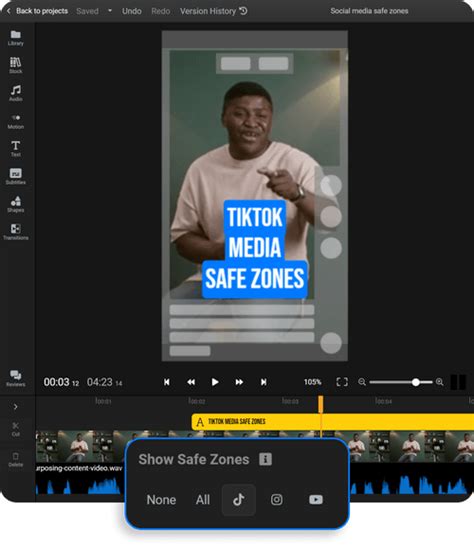Open the Subtitles panel

click(16, 177)
